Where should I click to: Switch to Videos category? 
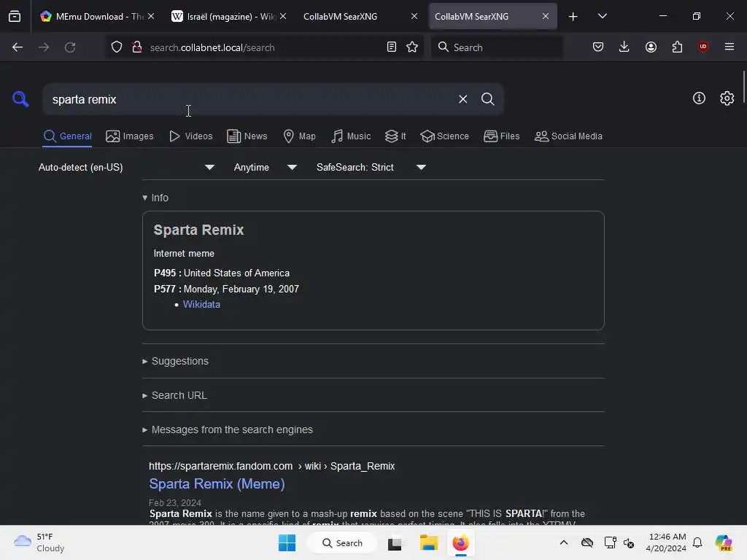click(191, 136)
